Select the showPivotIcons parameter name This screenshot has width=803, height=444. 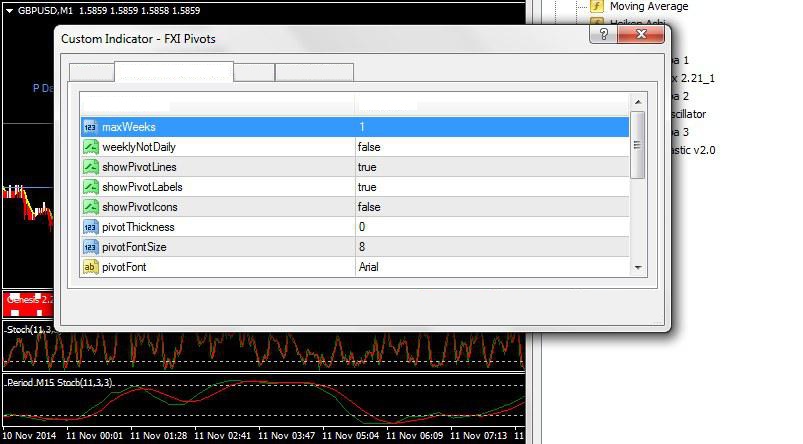pyautogui.click(x=140, y=207)
